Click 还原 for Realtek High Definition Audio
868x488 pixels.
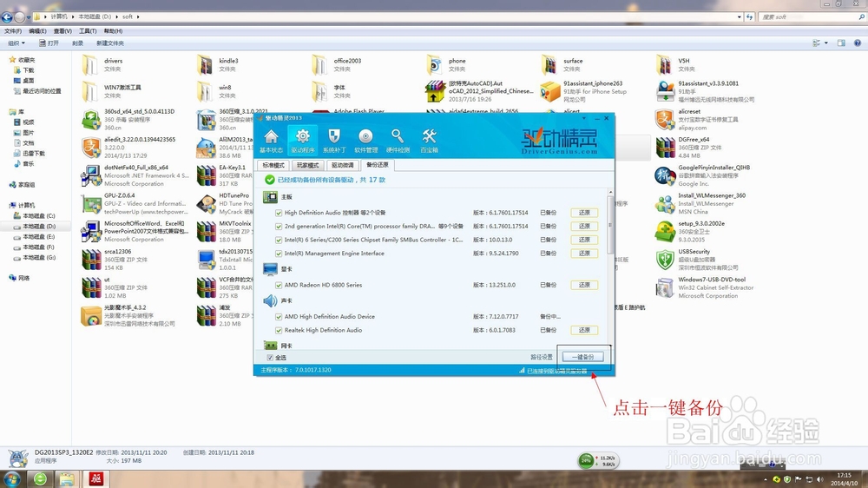(x=584, y=330)
